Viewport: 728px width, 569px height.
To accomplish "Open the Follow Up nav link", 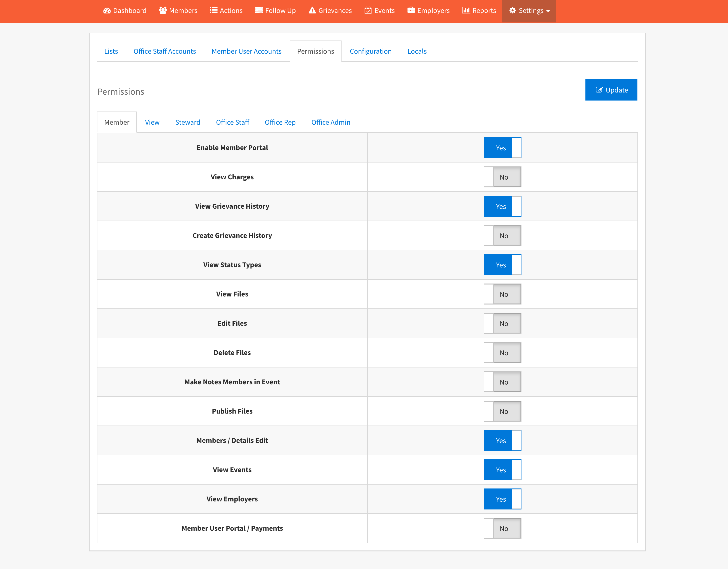I will [276, 11].
